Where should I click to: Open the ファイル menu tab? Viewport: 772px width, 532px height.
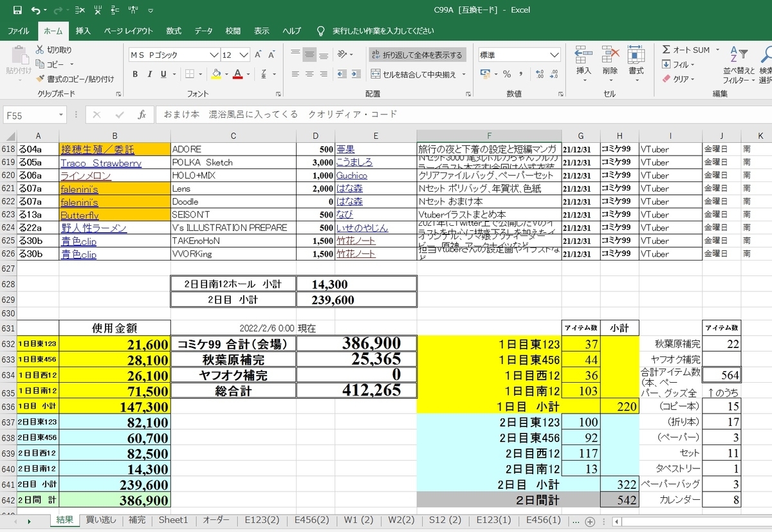[18, 31]
